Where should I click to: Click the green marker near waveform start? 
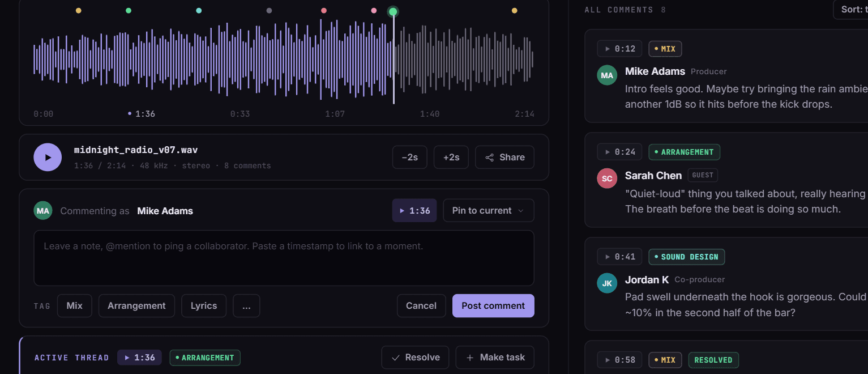129,11
